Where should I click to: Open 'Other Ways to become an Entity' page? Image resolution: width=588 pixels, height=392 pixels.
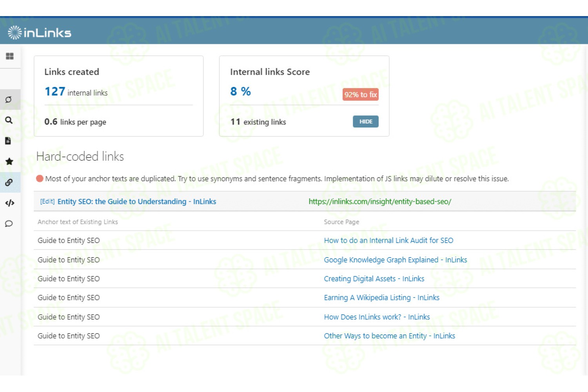[389, 336]
